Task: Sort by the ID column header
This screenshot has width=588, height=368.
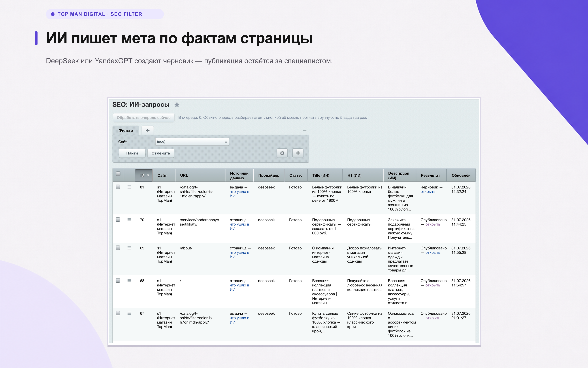Action: tap(144, 175)
